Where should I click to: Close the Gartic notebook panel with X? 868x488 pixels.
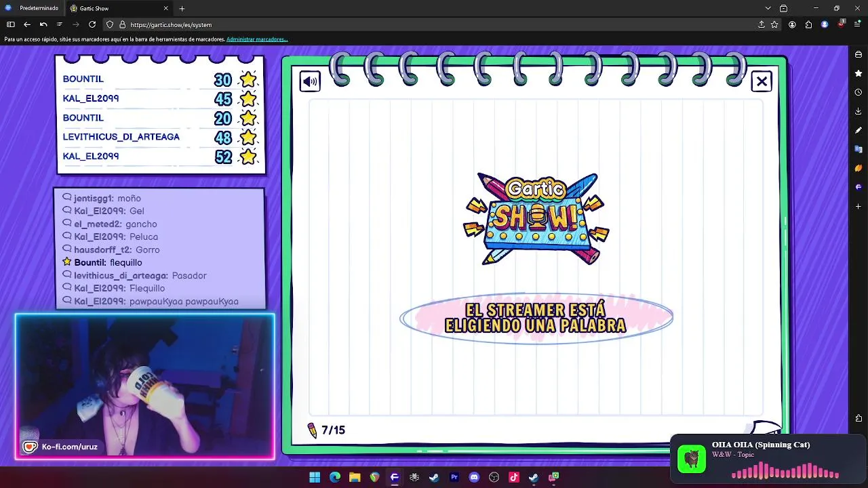[x=762, y=82]
